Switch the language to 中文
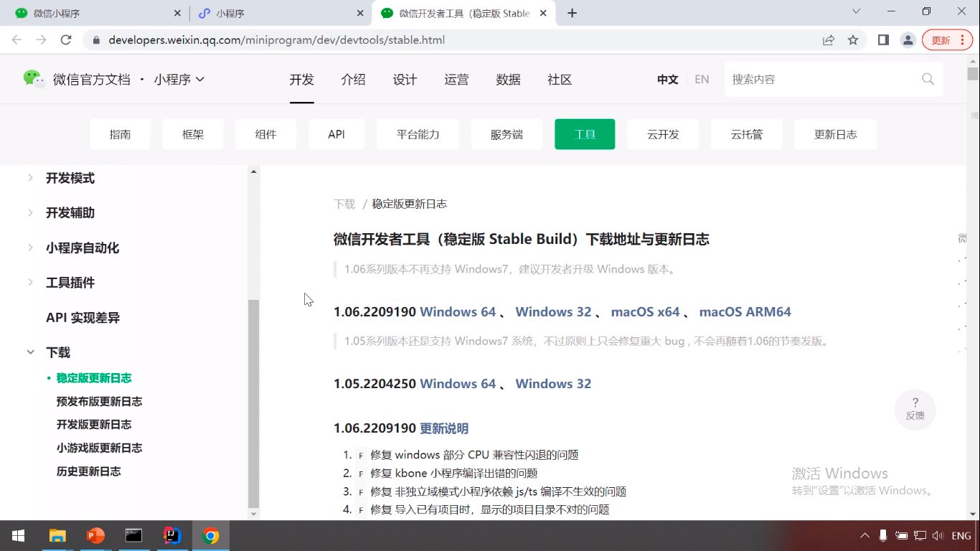Viewport: 980px width, 551px height. tap(668, 80)
